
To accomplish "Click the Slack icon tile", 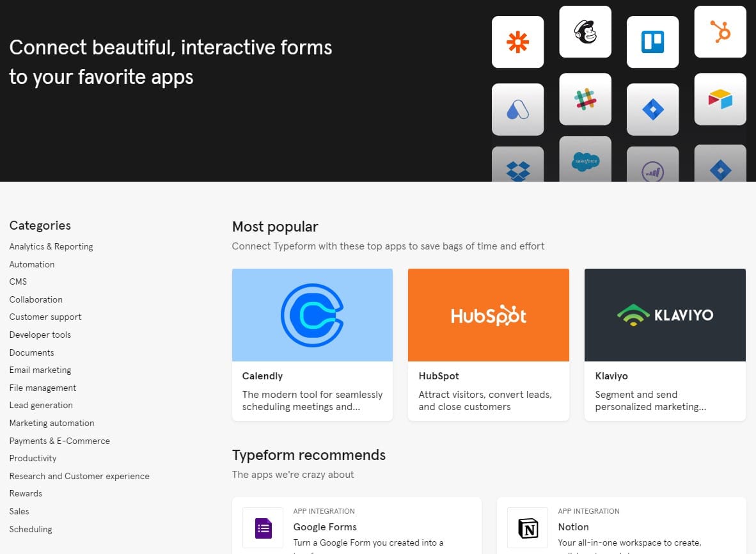I will tap(585, 99).
